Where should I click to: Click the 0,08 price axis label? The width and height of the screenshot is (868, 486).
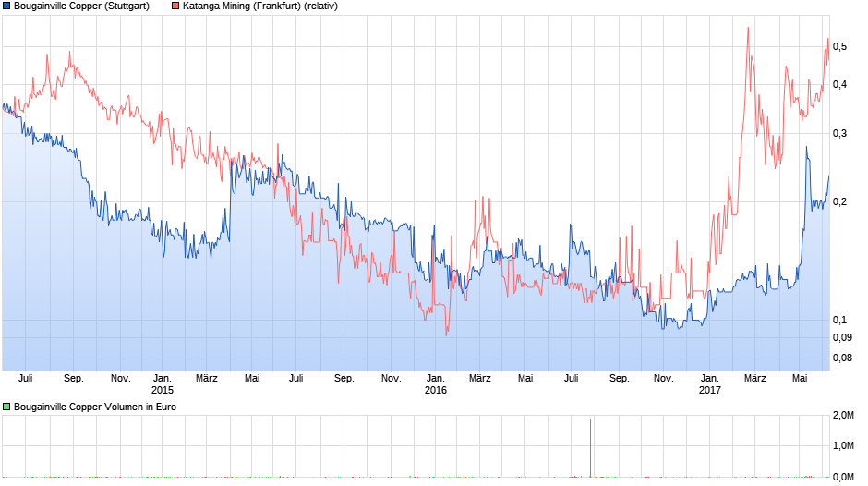click(842, 358)
